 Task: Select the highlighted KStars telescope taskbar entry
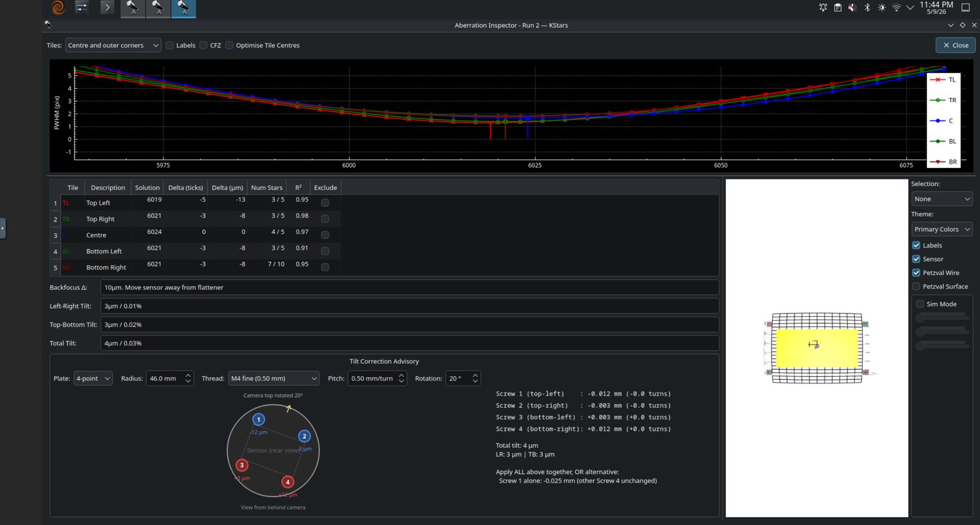tap(184, 8)
